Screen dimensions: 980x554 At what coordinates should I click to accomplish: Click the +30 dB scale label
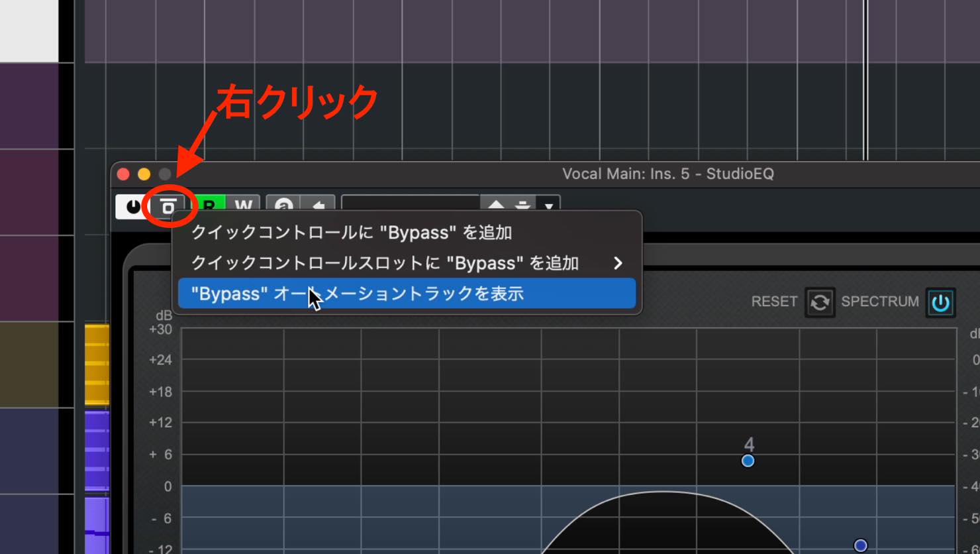[x=160, y=329]
